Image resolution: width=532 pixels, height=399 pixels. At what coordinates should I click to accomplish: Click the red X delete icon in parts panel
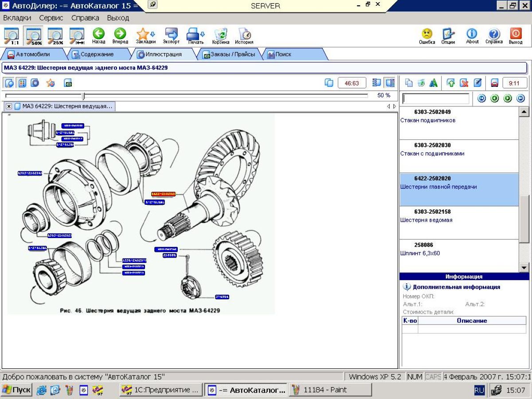tap(464, 83)
